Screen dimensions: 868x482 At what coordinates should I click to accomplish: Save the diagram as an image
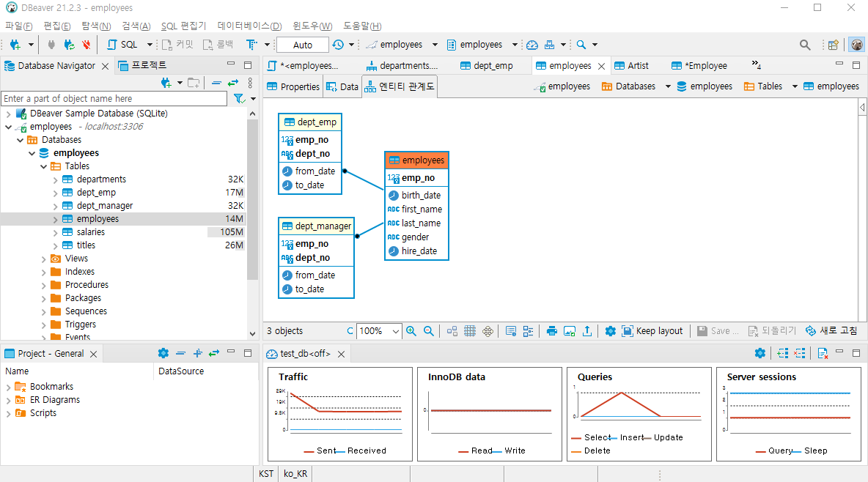coord(570,331)
